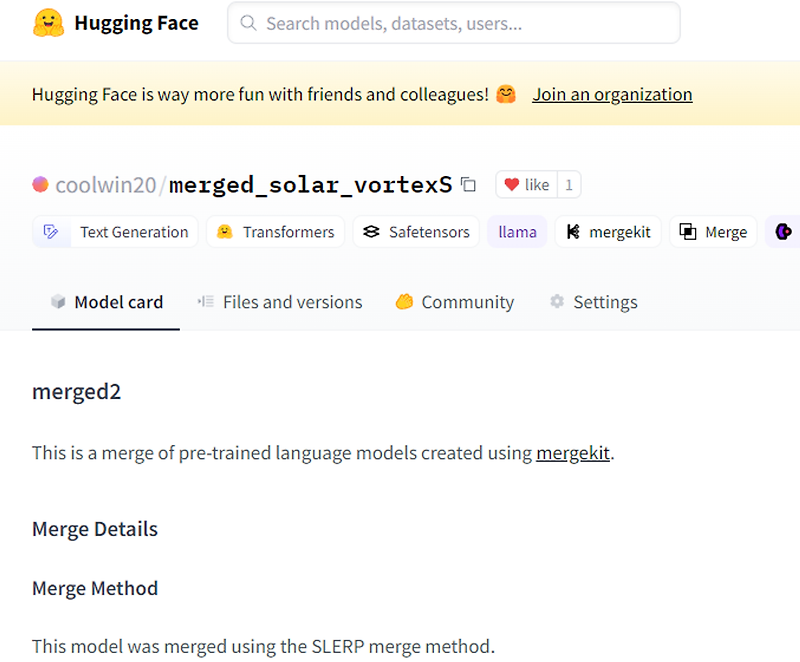The width and height of the screenshot is (800, 662).
Task: Click the Safetensors tag
Action: coord(416,232)
